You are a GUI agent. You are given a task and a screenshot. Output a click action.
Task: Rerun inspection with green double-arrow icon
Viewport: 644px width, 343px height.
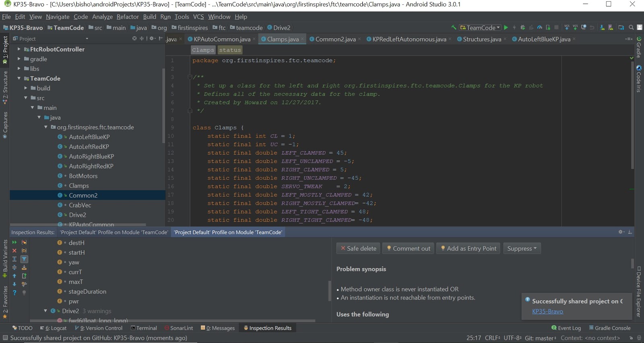[14, 242]
